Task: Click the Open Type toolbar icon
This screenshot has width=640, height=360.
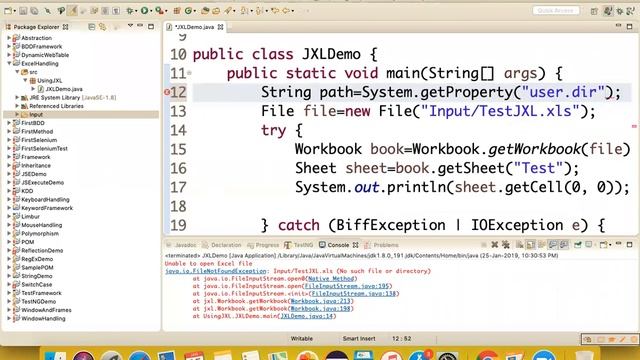Action: [205, 11]
